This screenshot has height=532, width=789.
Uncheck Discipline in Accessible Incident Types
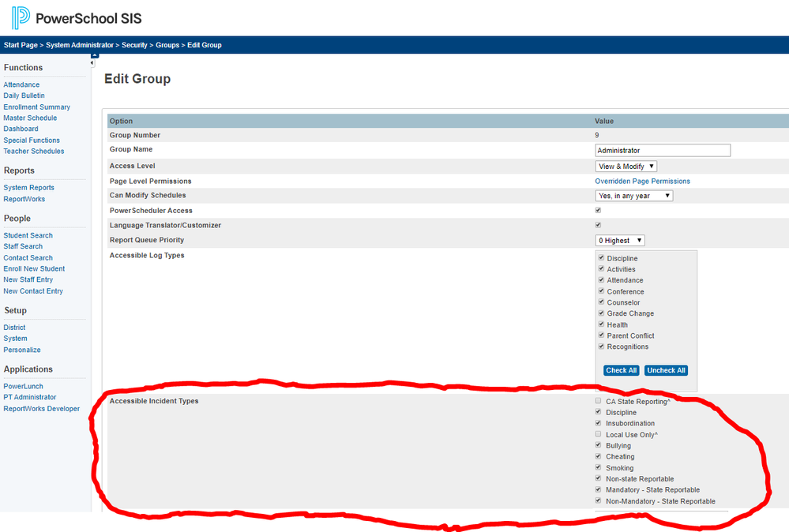tap(598, 412)
